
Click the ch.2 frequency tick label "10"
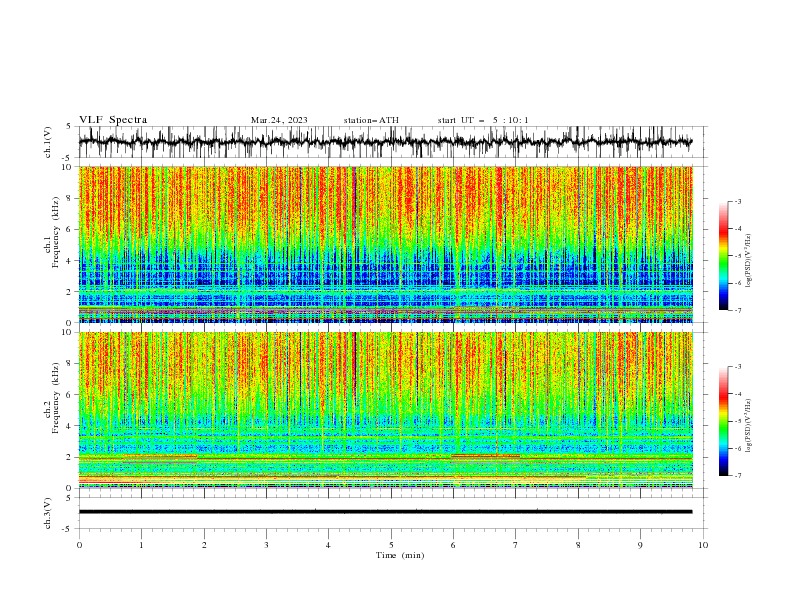pos(67,332)
